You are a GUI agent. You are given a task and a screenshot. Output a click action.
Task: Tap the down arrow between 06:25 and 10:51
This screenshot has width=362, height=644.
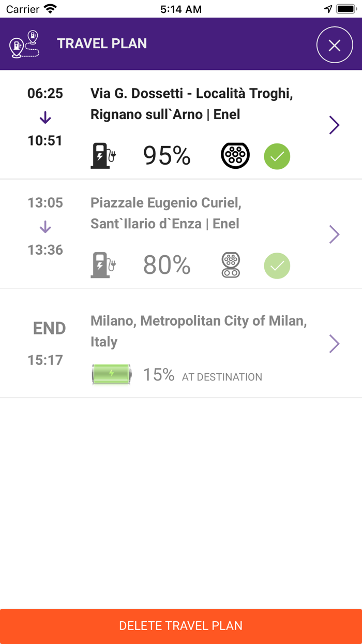46,118
